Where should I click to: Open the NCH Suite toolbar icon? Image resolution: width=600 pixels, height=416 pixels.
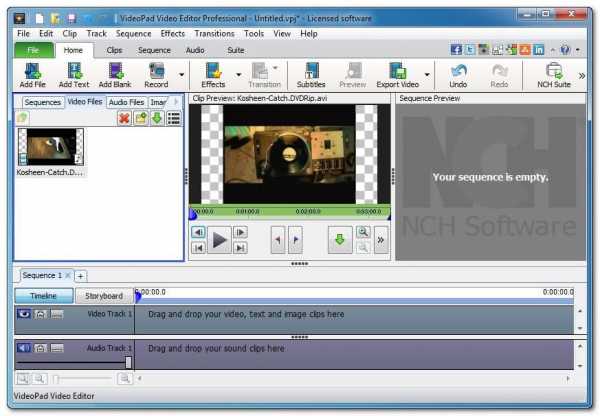click(554, 75)
